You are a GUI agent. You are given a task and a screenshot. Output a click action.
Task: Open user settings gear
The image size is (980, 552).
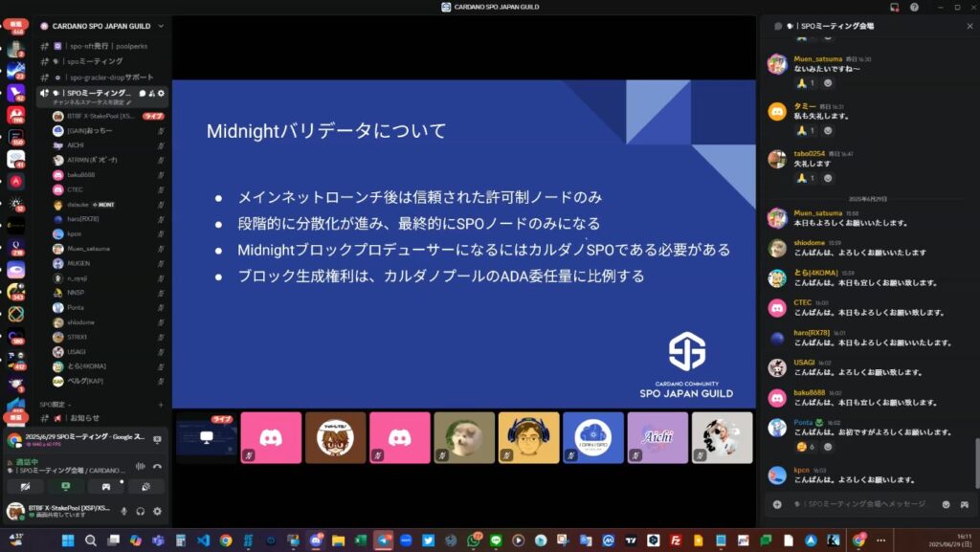[x=158, y=512]
